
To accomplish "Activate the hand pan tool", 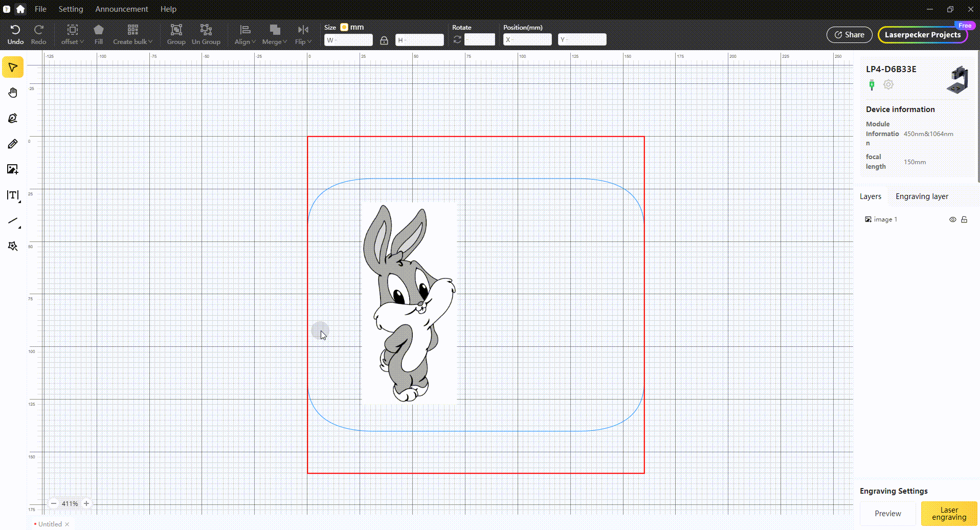I will (13, 93).
